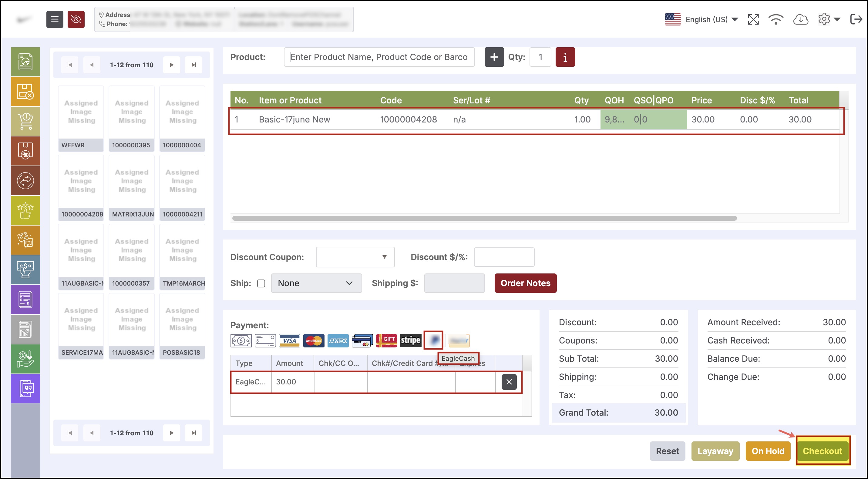Click the red product info icon
Image resolution: width=868 pixels, height=479 pixels.
tap(565, 57)
